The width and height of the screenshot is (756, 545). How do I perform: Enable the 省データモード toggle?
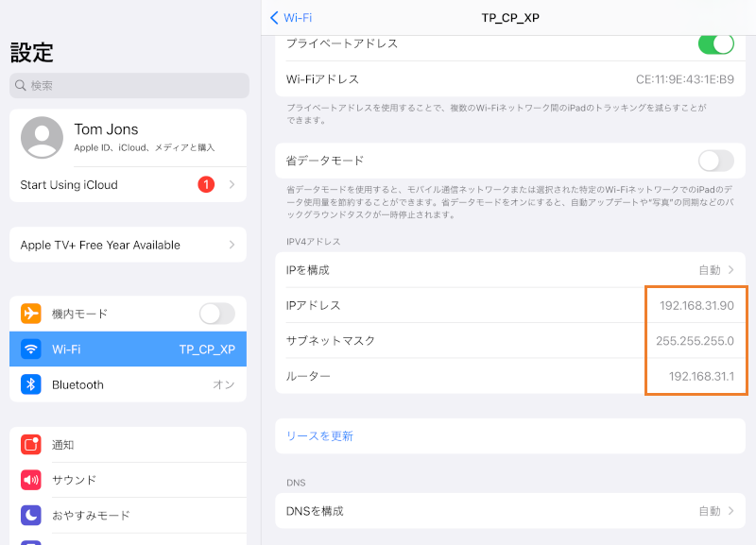(x=715, y=161)
